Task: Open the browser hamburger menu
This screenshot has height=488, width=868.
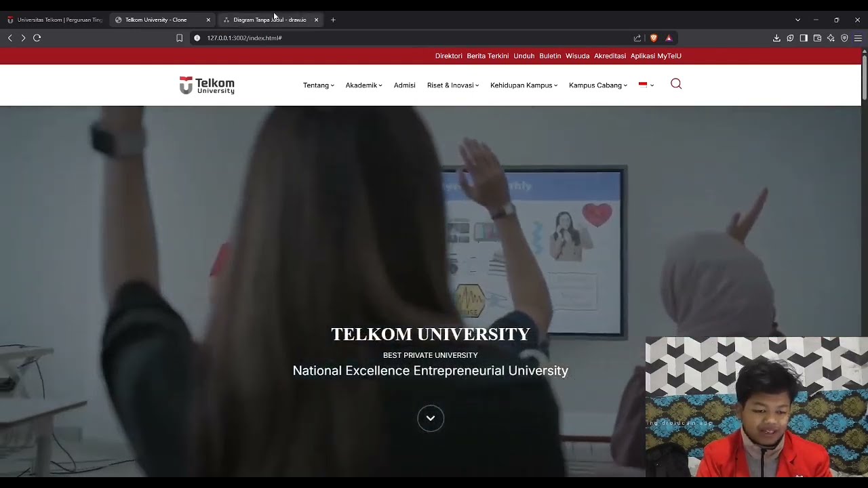Action: [858, 38]
